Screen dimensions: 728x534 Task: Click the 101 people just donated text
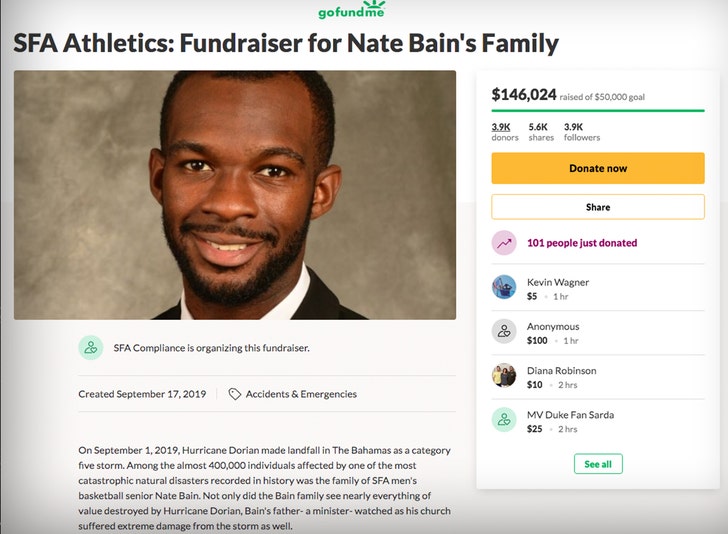[x=582, y=243]
